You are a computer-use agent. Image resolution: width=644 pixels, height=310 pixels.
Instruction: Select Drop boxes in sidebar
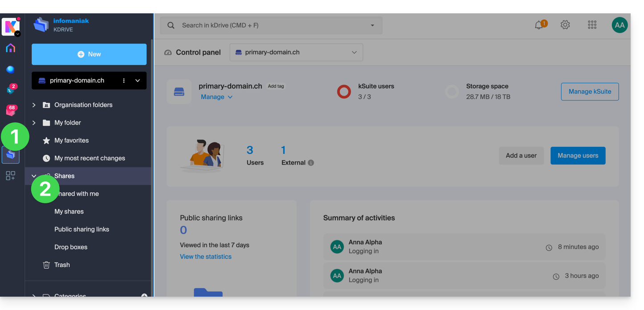[71, 247]
